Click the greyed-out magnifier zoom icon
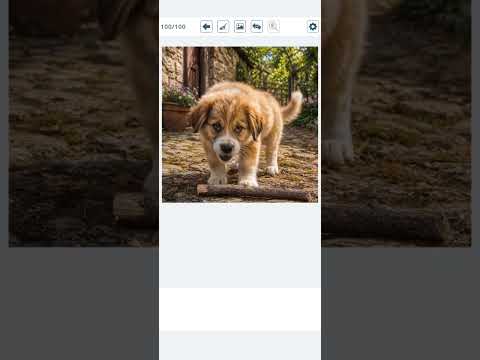The image size is (480, 360). pos(273,27)
